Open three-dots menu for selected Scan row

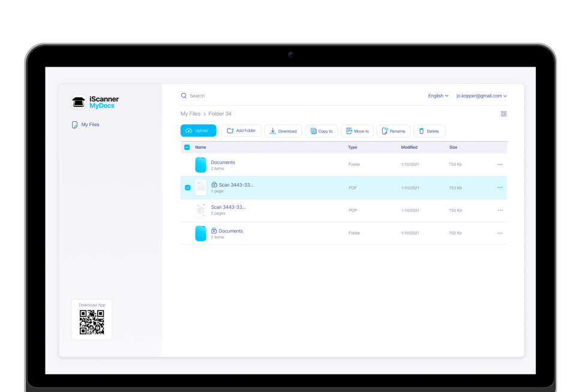pos(500,188)
